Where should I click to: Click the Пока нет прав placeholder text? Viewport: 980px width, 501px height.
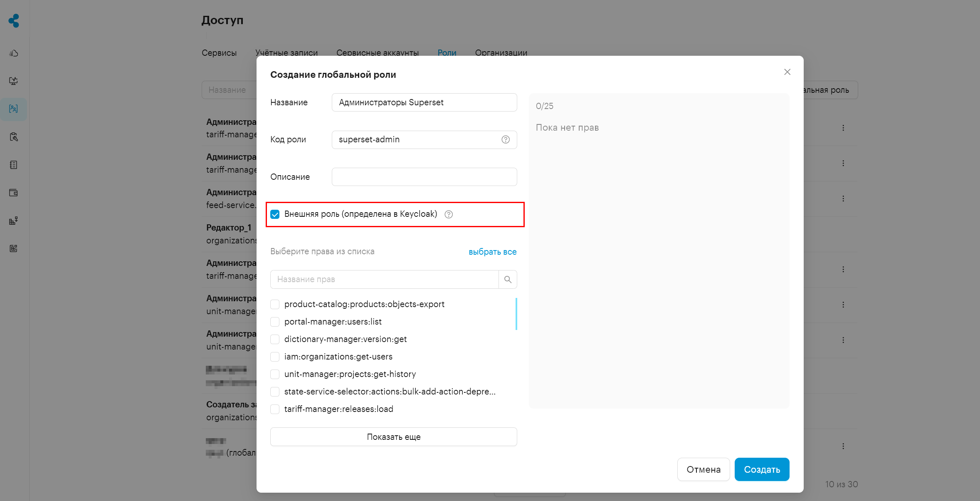(567, 128)
